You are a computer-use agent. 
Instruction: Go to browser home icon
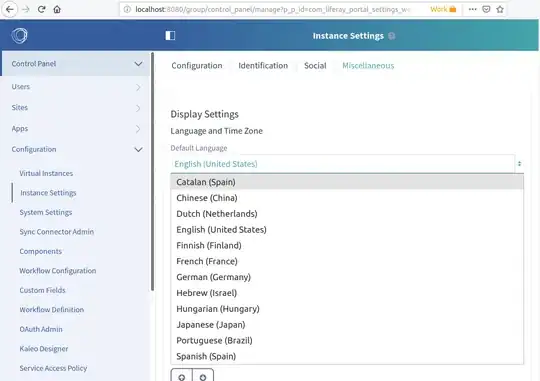click(57, 9)
